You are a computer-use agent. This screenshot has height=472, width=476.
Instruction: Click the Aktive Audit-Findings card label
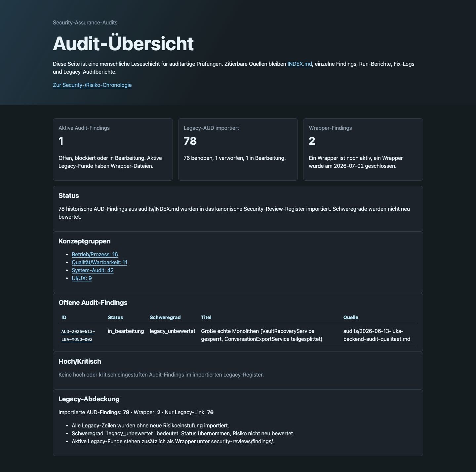coord(84,128)
